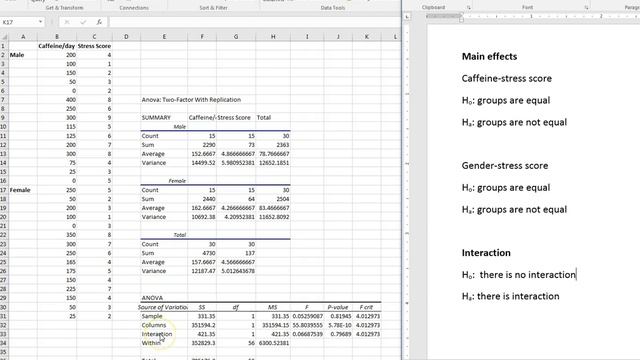Click the "Anova: Two-Factor With Replication" cell
The width and height of the screenshot is (640, 360).
[x=191, y=100]
